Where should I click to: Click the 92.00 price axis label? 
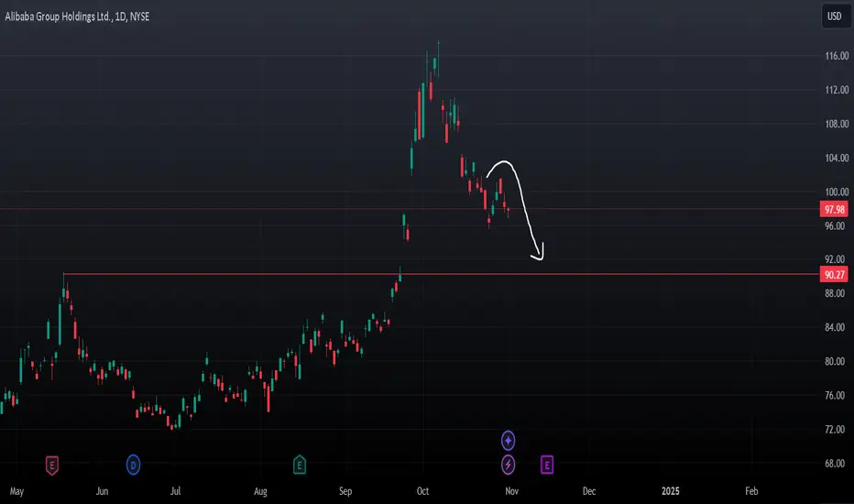tap(835, 259)
